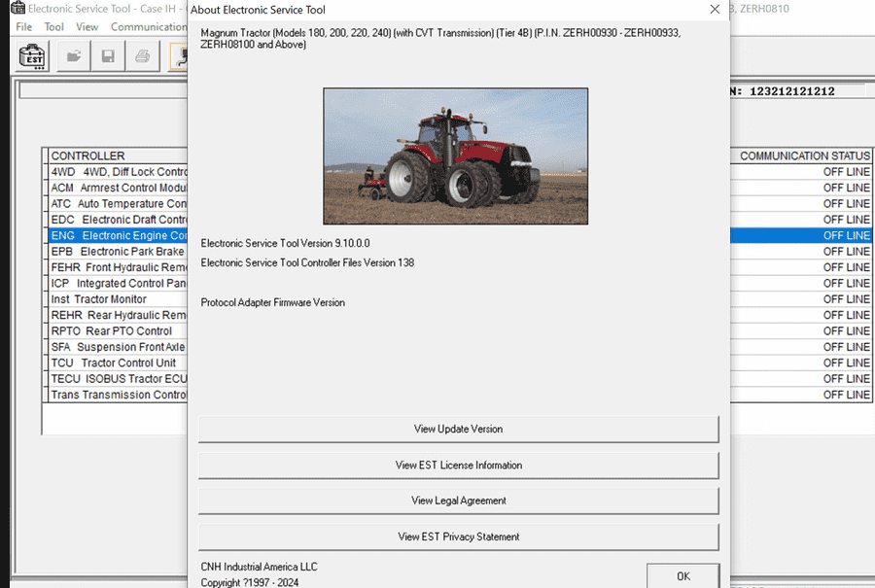Open the Legal Agreement viewer
Viewport: 875px width, 588px height.
tap(458, 501)
